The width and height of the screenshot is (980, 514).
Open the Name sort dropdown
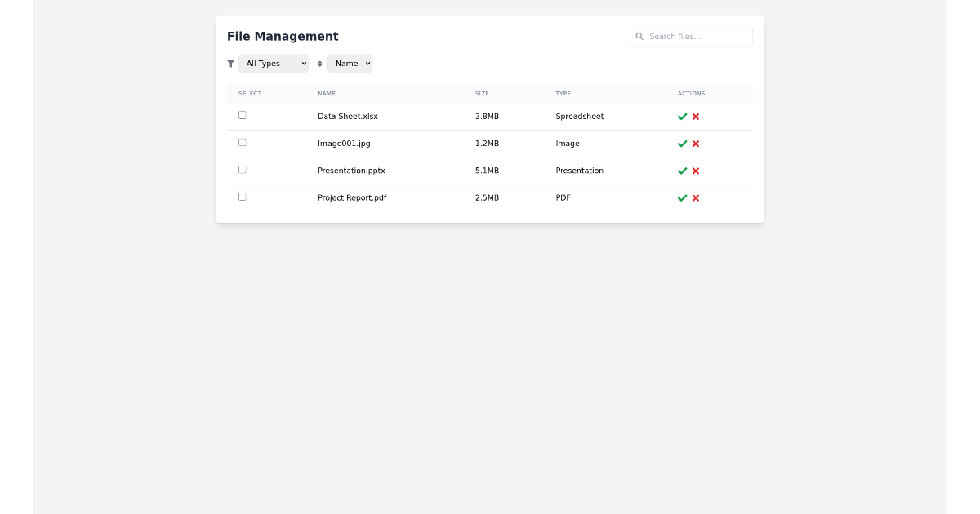coord(350,63)
